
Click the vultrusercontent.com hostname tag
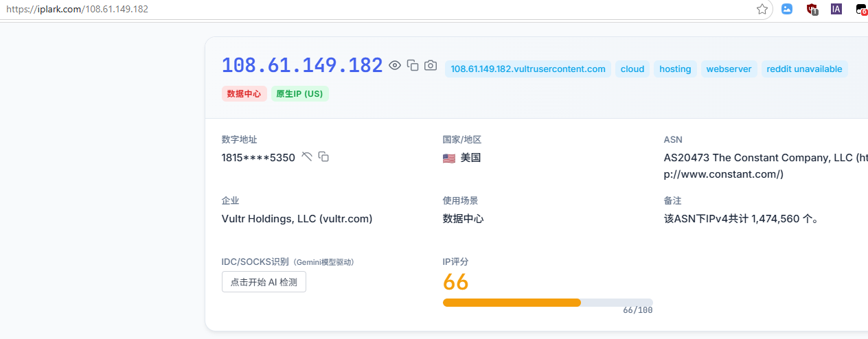pyautogui.click(x=527, y=69)
